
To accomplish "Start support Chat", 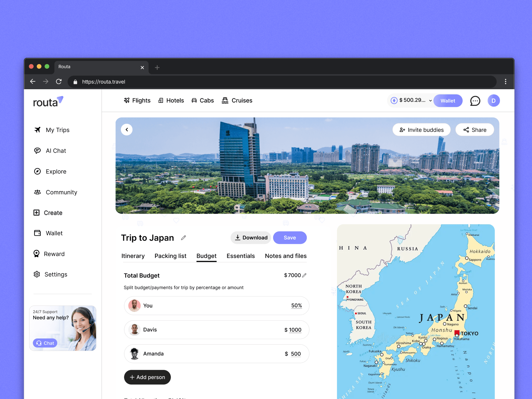I will point(45,343).
